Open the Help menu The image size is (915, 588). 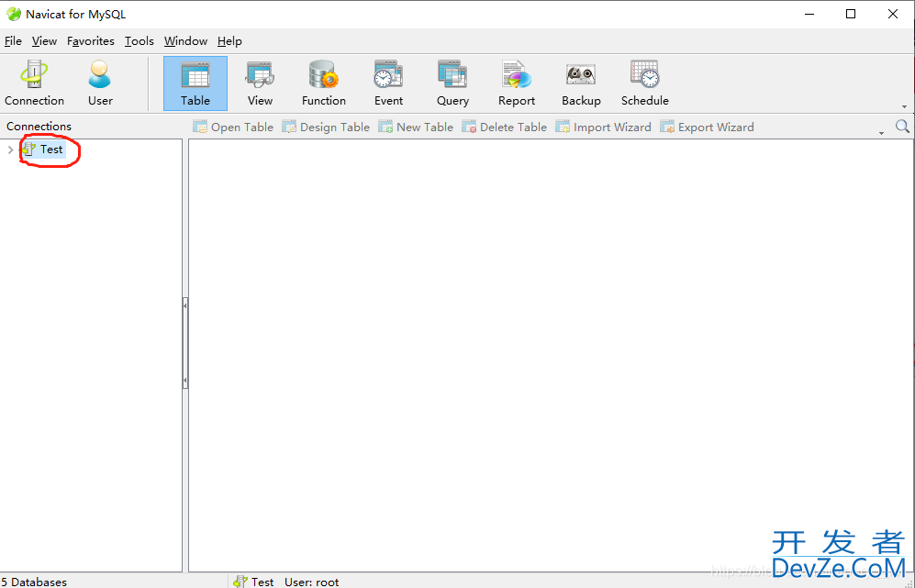[x=229, y=41]
